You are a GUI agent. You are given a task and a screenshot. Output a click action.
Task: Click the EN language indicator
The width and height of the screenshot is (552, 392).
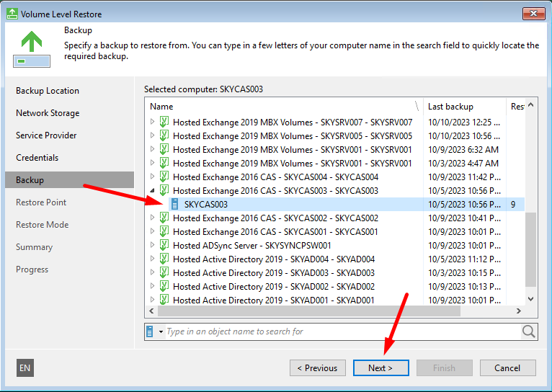(25, 368)
